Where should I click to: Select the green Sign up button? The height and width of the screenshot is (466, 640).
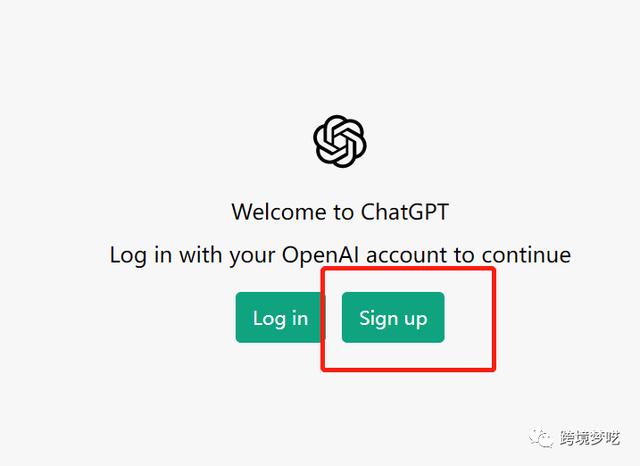tap(393, 317)
